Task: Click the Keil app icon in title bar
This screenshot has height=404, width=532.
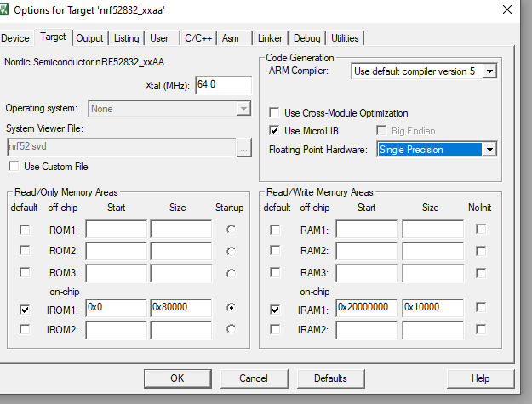Action: coord(6,9)
